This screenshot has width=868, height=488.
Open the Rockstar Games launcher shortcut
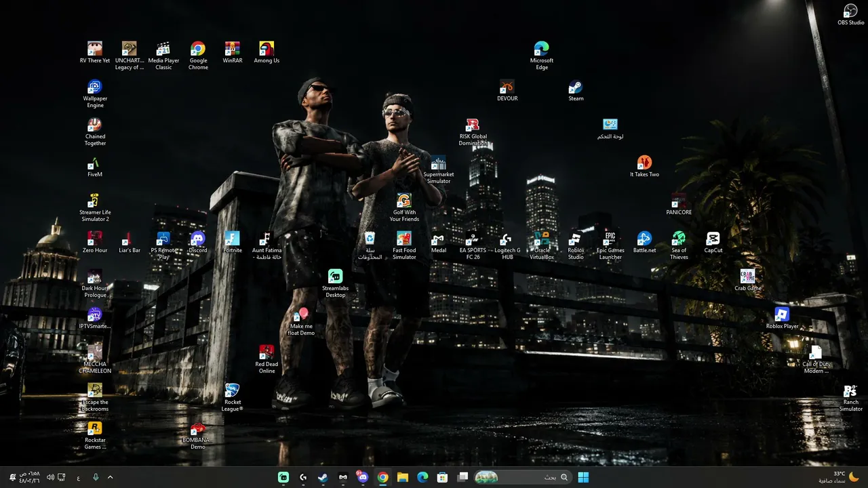coord(95,435)
